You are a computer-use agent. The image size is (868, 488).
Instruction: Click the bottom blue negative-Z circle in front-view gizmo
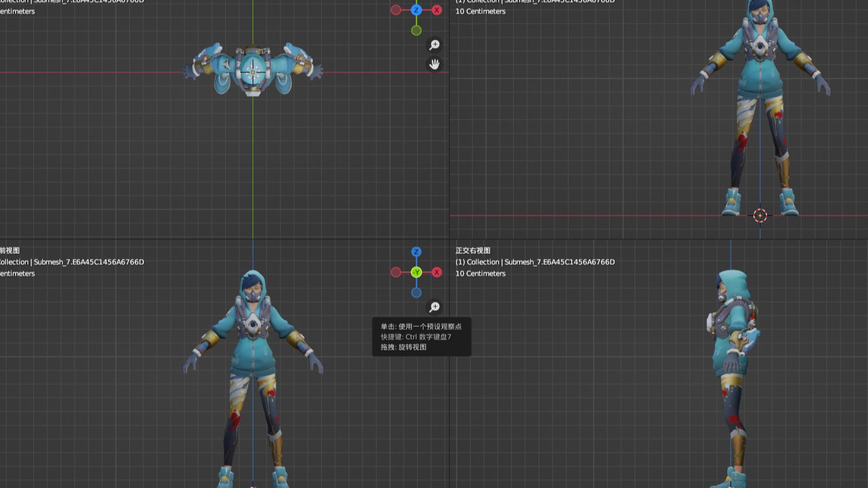tap(416, 293)
